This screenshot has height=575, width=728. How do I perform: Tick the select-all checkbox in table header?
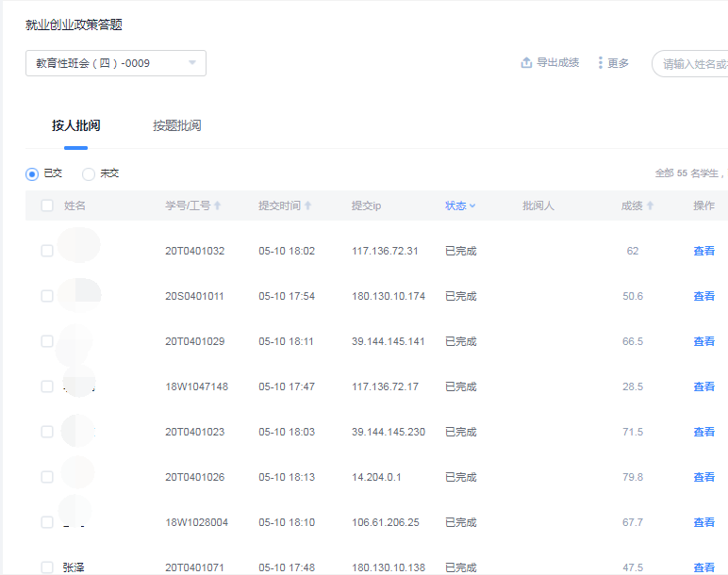click(x=47, y=205)
